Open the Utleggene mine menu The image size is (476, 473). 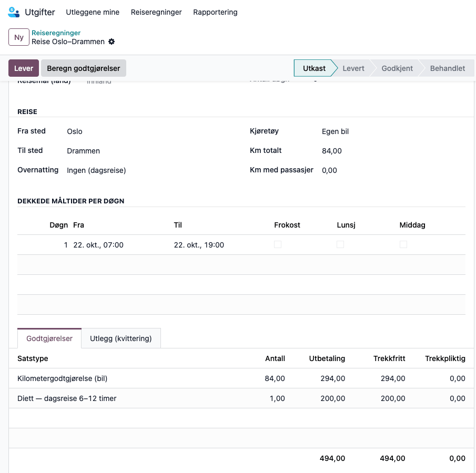[x=93, y=12]
